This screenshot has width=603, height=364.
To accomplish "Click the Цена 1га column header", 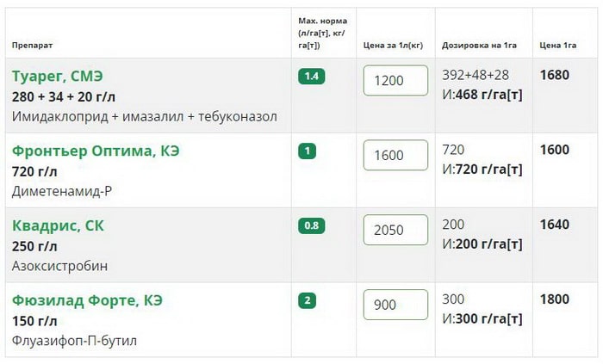I will click(x=558, y=44).
